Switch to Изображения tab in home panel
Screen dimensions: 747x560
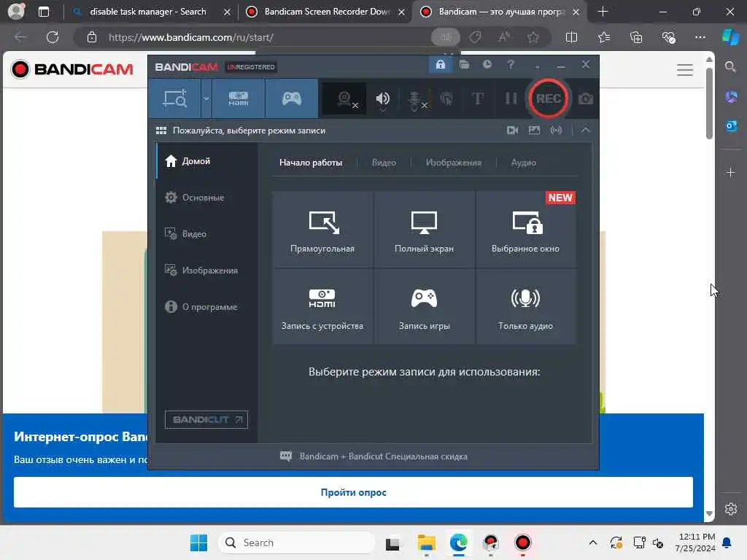pyautogui.click(x=454, y=163)
